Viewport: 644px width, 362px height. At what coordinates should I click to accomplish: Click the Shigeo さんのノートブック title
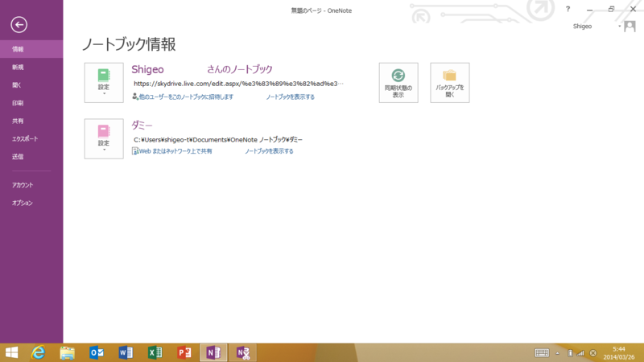[x=202, y=69]
